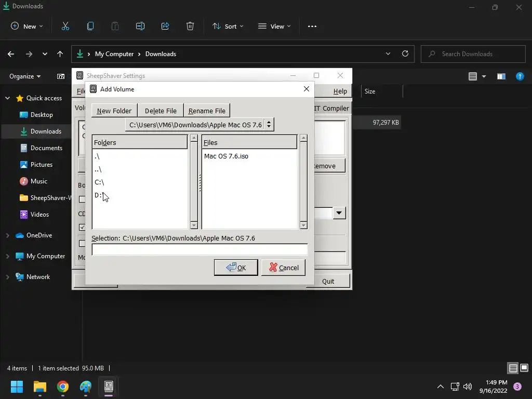Go forward with the Explorer forward arrow
532x399 pixels.
click(x=29, y=54)
